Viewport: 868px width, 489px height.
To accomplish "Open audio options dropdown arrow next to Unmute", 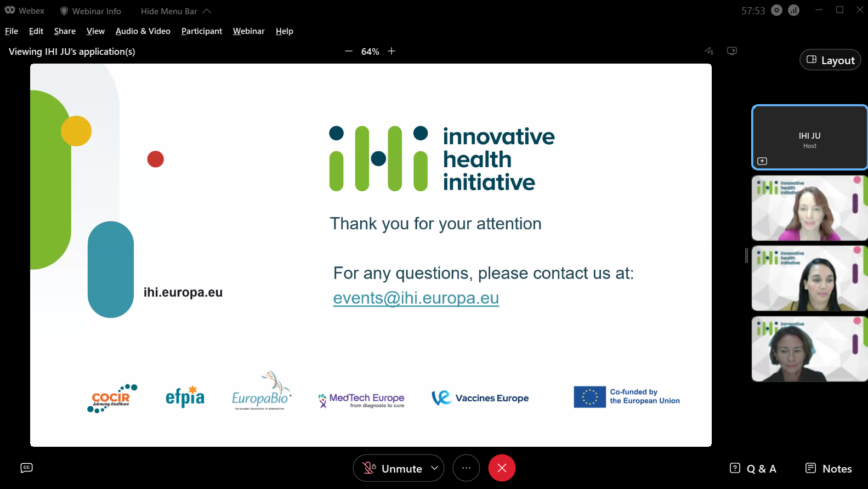I will 435,468.
